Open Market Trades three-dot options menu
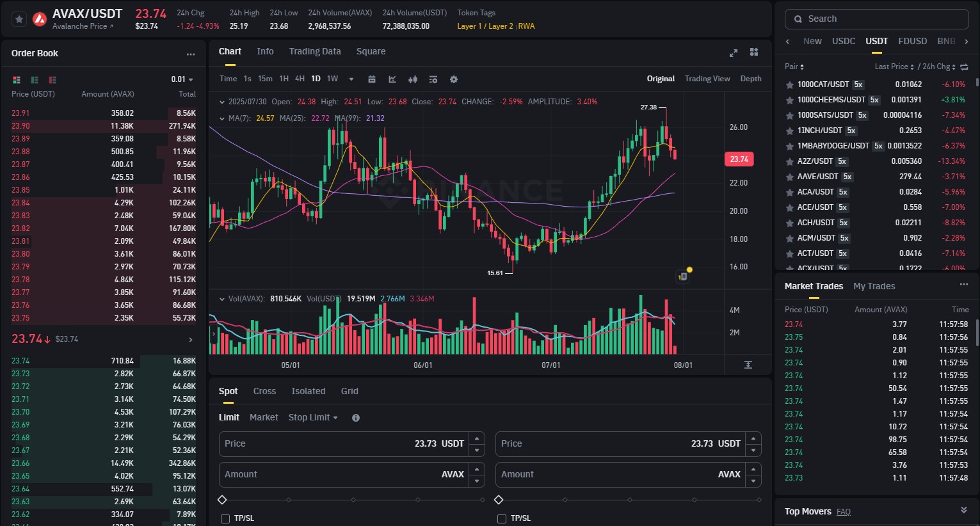This screenshot has height=526, width=980. [x=964, y=284]
